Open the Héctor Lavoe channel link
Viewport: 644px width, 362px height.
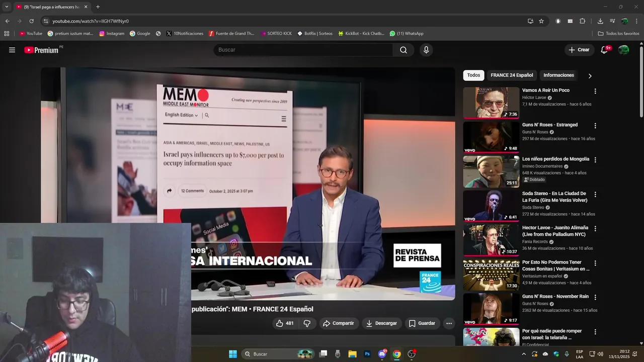pos(534,98)
